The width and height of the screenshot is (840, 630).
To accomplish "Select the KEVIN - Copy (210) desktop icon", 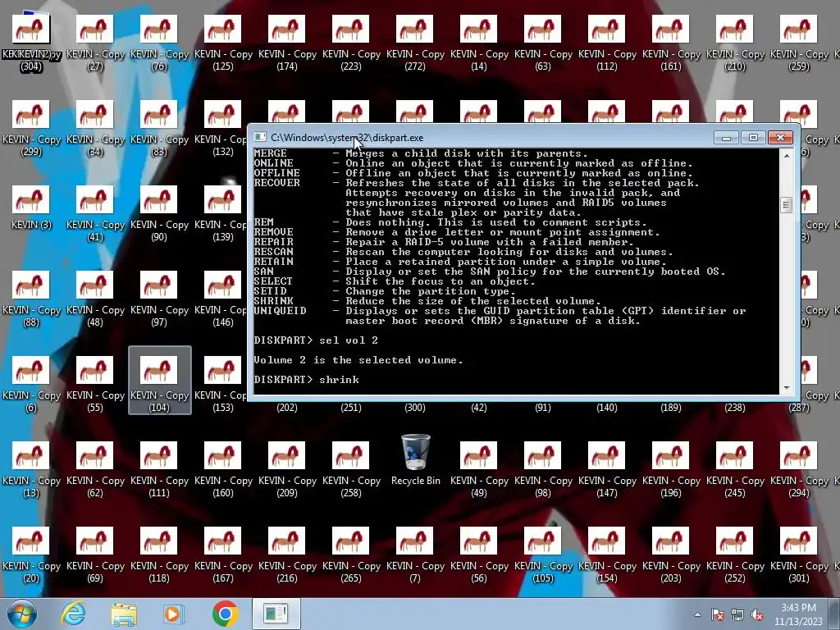I will coord(735,43).
